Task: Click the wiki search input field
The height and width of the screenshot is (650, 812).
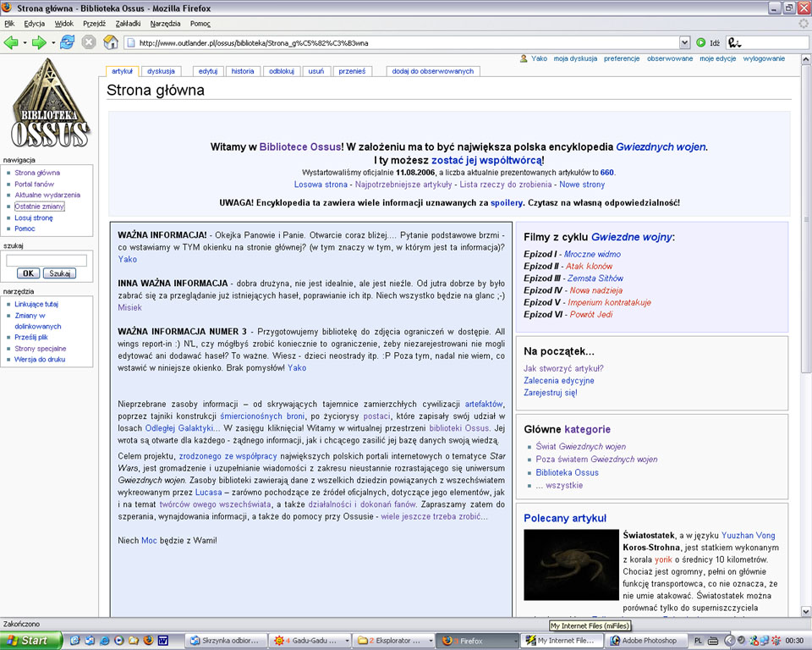Action: 47,260
